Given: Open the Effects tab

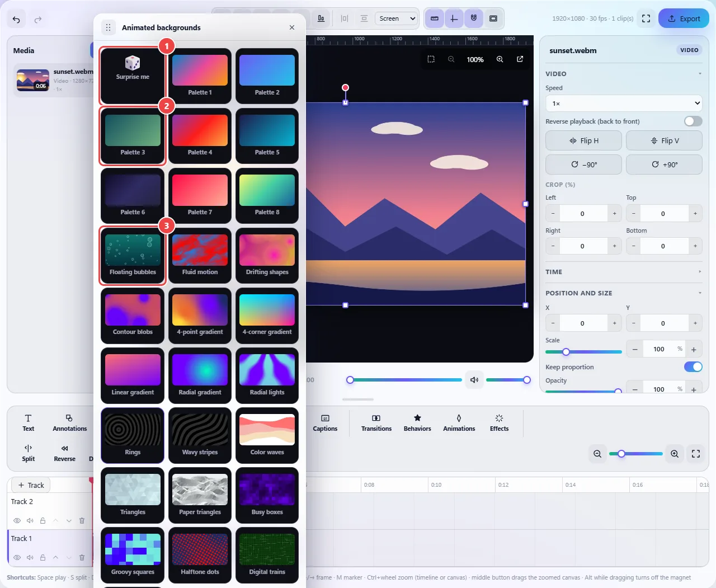Looking at the screenshot, I should click(499, 423).
